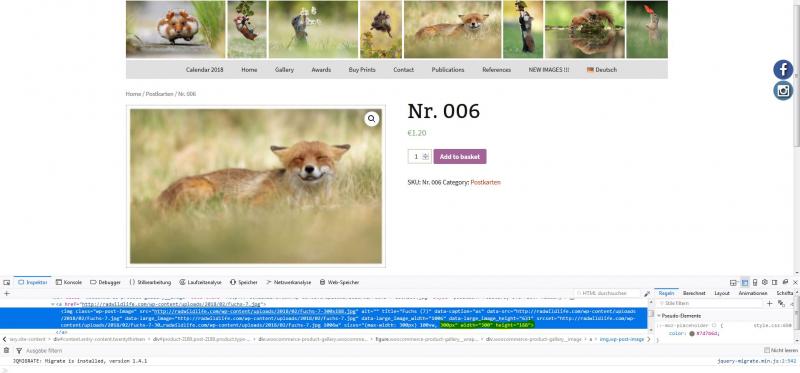The image size is (800, 373).
Task: Click the trash icon to clear console output
Action: click(x=6, y=351)
